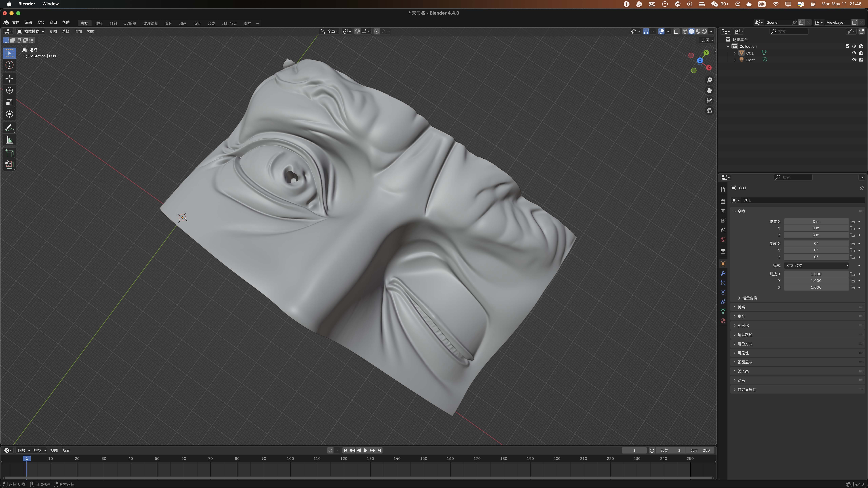Toggle camera view icon in viewport
The width and height of the screenshot is (868, 488).
pos(709,101)
